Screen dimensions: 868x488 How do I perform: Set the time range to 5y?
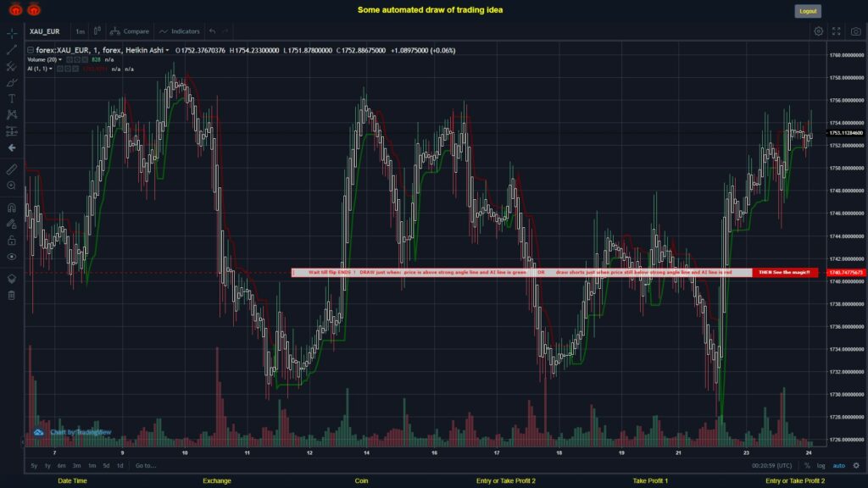click(x=34, y=465)
